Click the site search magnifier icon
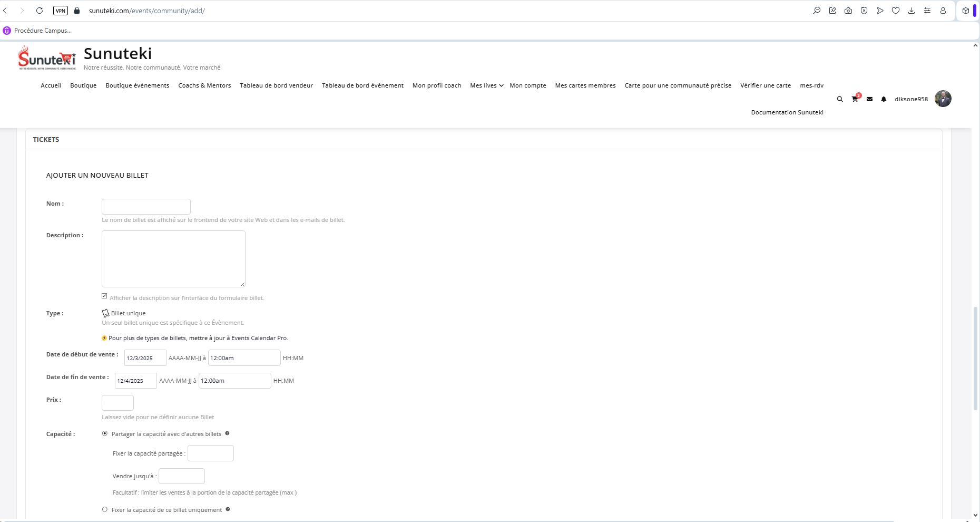This screenshot has height=522, width=980. tap(840, 99)
